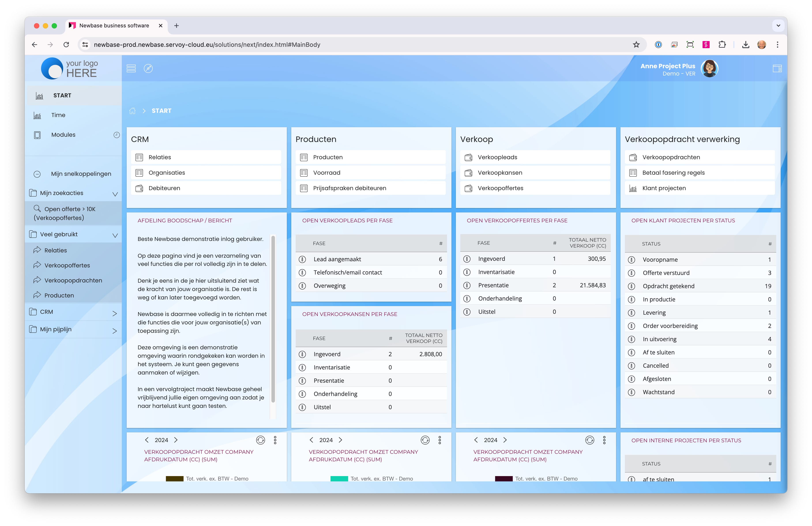Open Betaal fasering regels link
Viewport: 812px width, 526px height.
(673, 173)
